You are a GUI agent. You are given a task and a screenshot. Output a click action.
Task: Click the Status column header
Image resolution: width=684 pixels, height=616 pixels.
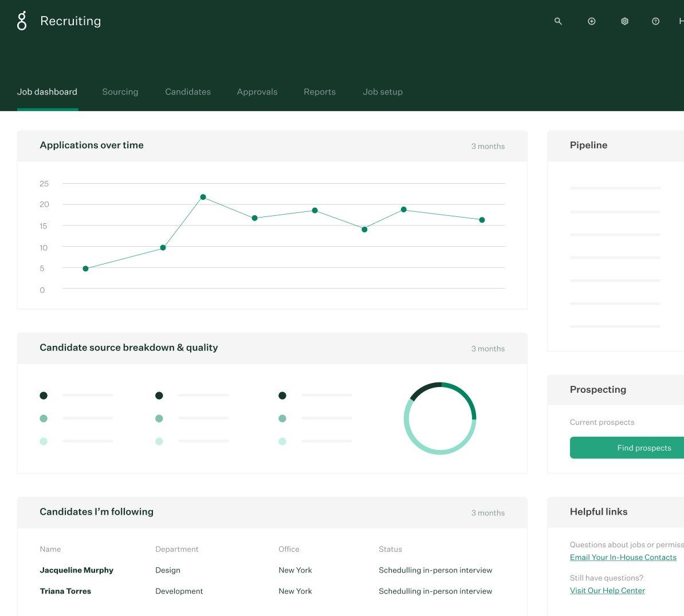coord(390,549)
